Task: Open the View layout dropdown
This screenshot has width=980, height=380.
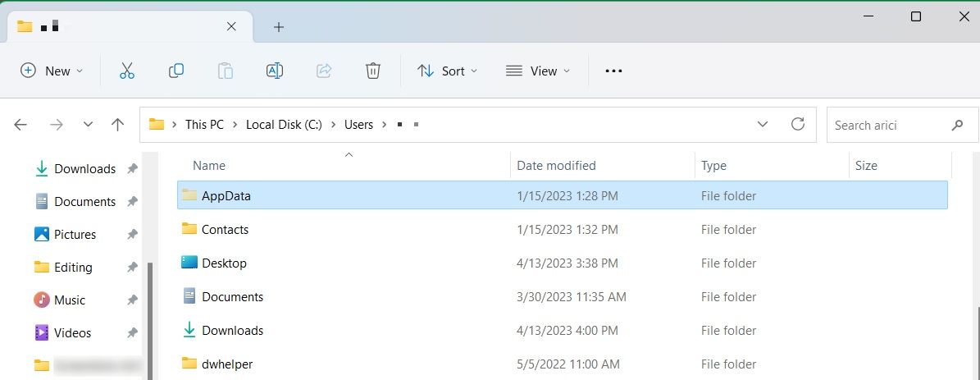Action: (x=537, y=71)
